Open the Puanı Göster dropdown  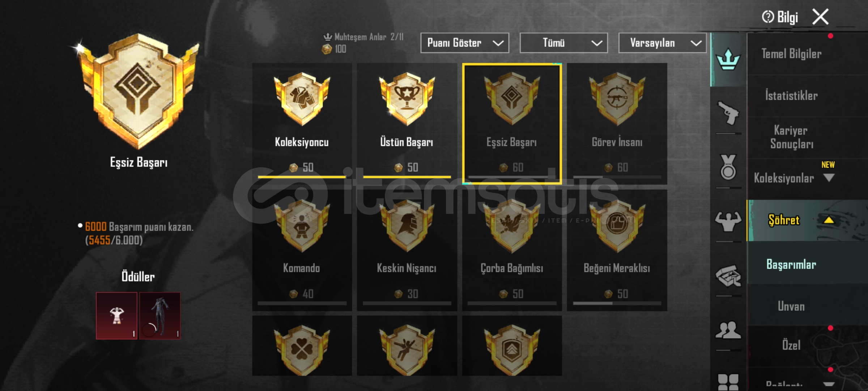tap(465, 43)
